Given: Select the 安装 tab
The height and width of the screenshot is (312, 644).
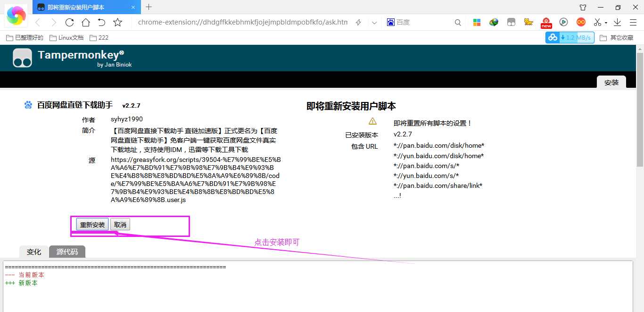Looking at the screenshot, I should (611, 82).
